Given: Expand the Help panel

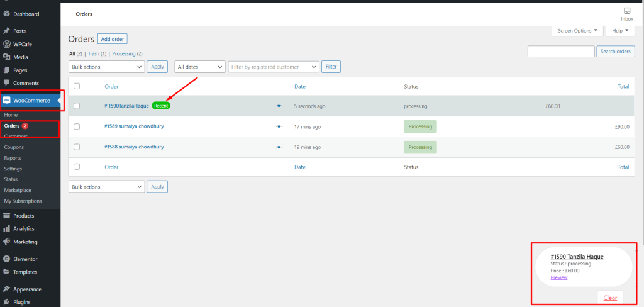Looking at the screenshot, I should click(620, 31).
